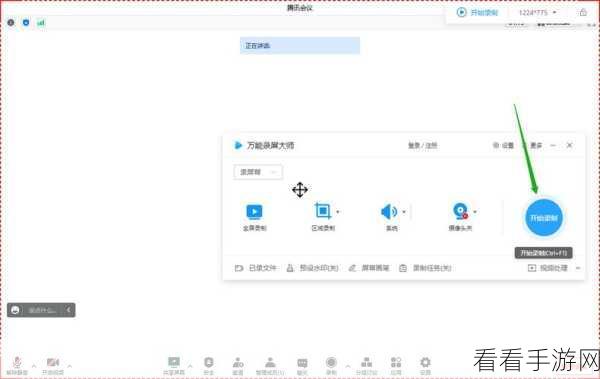Click the blue shield security icon at top left
This screenshot has width=600, height=379.
(x=26, y=23)
